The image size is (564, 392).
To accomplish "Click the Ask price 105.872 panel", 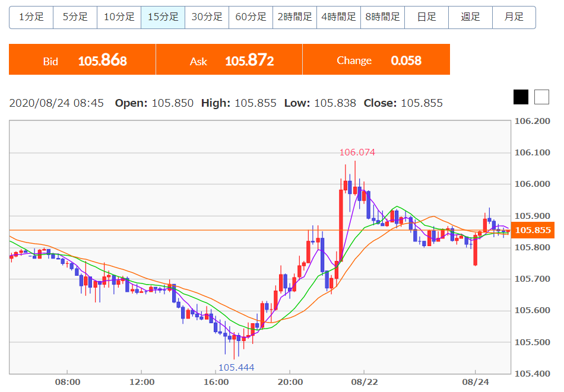I will click(x=229, y=59).
